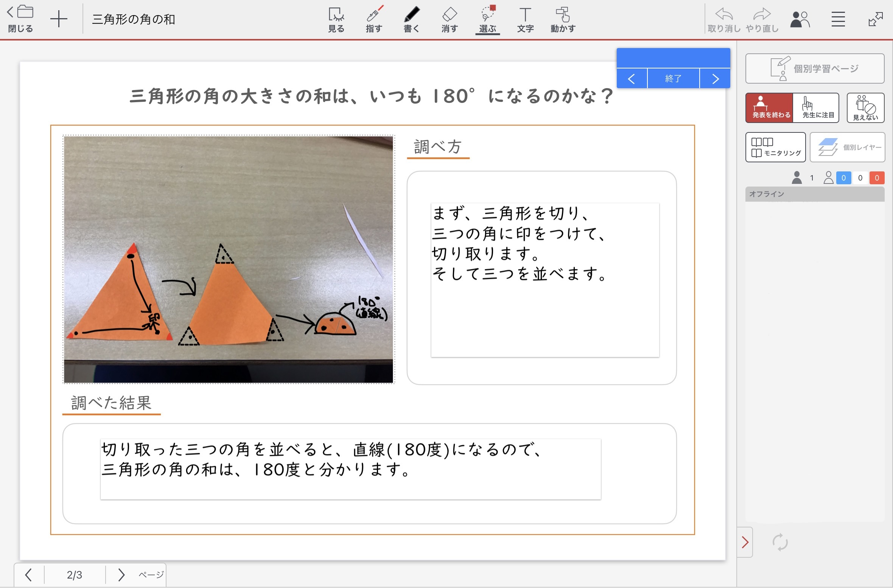Select the 指す pointer tool
The height and width of the screenshot is (588, 893).
374,20
